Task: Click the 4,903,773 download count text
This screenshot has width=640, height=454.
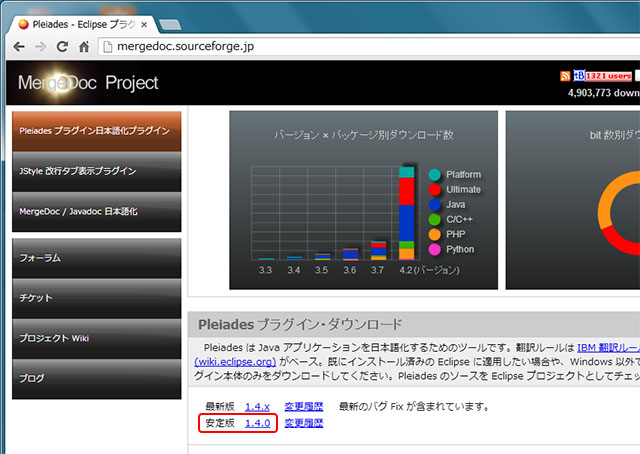Action: [x=604, y=93]
